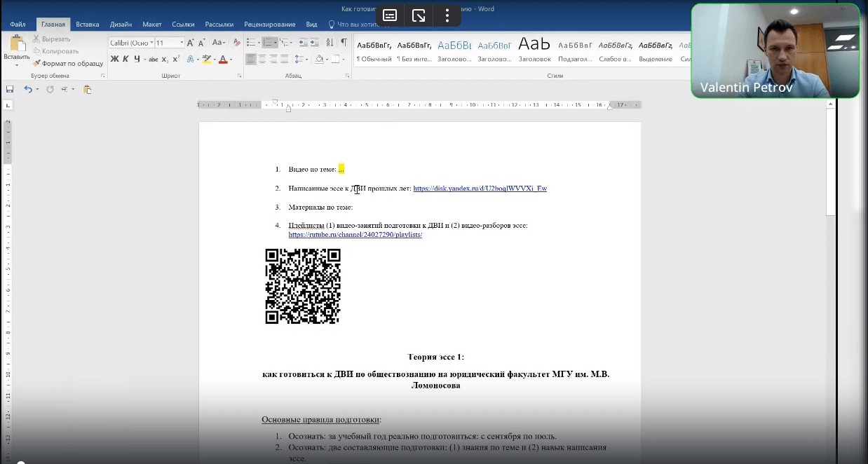
Task: Clear all formatting with the eraser icon
Action: [236, 43]
